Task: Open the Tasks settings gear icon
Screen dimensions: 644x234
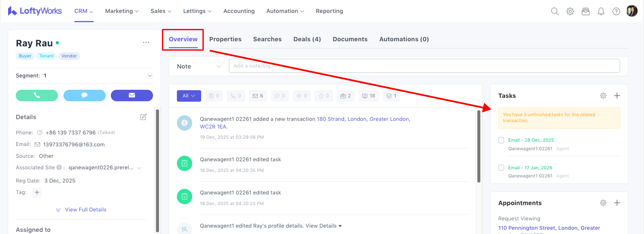Action: (x=603, y=96)
